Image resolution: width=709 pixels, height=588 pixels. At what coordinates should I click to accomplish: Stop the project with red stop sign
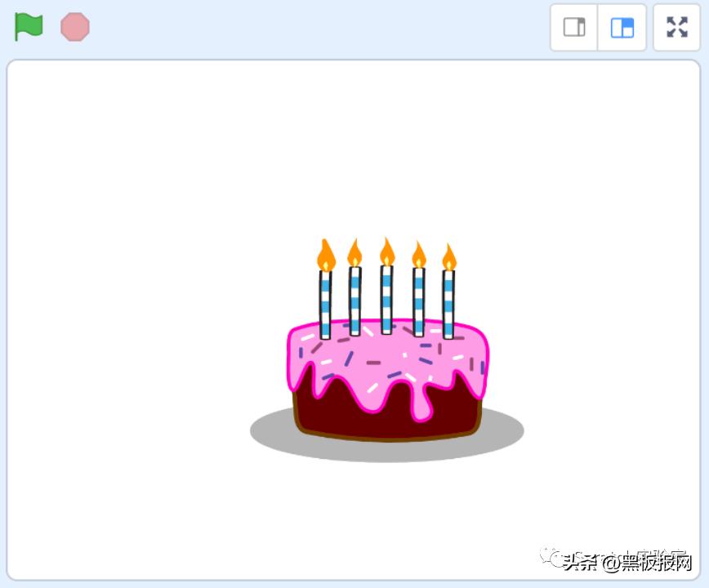(x=75, y=27)
